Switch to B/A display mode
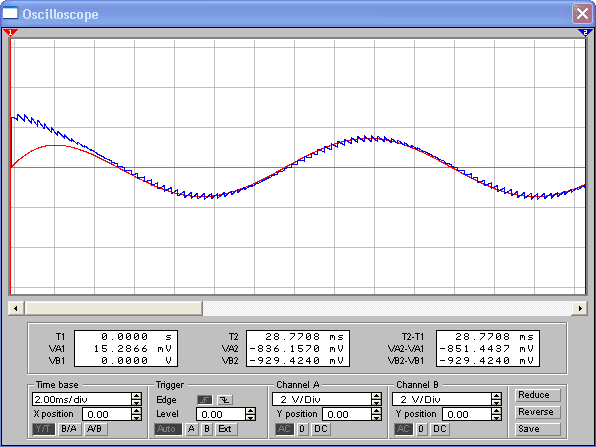Image resolution: width=596 pixels, height=447 pixels. pos(69,429)
